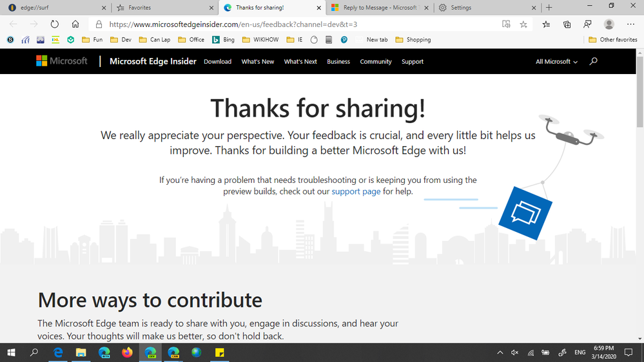Viewport: 644px width, 362px height.
Task: Open the Dev favorites folder
Action: pos(121,40)
